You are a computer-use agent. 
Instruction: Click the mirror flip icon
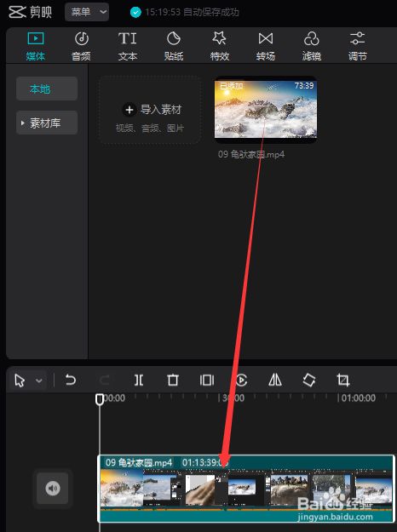click(x=275, y=380)
